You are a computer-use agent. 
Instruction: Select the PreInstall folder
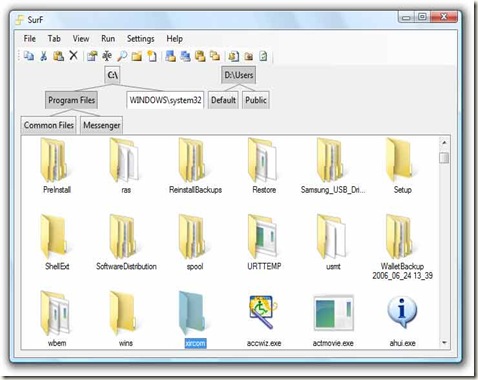(57, 166)
